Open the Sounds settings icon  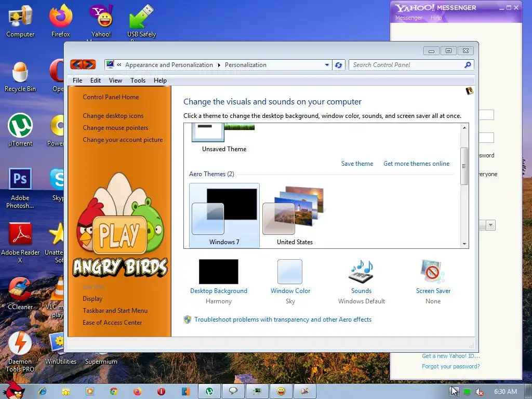click(362, 271)
